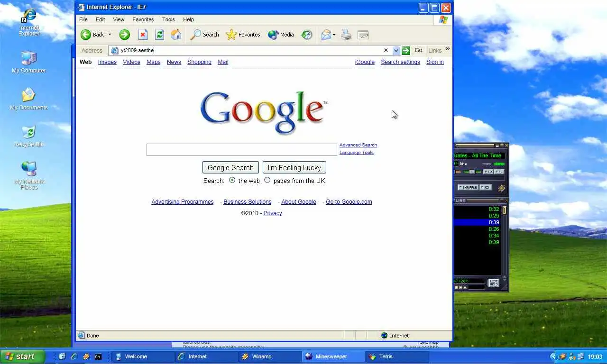Image resolution: width=607 pixels, height=364 pixels.
Task: Switch to Minesweeper taskbar button
Action: (333, 356)
